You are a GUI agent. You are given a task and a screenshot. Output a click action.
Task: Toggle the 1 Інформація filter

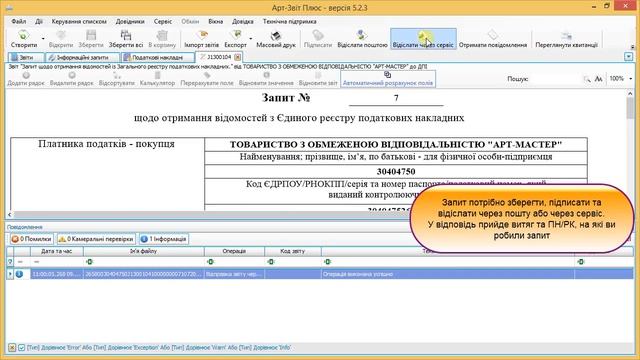pos(164,239)
